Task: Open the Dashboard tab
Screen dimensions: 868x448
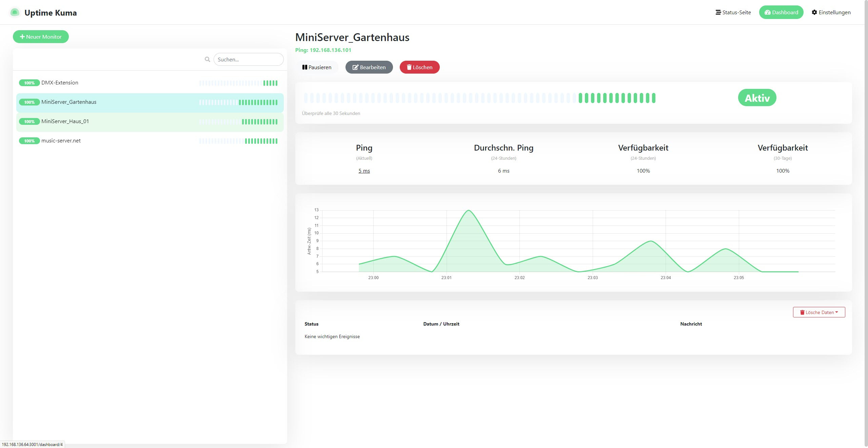Action: 781,13
